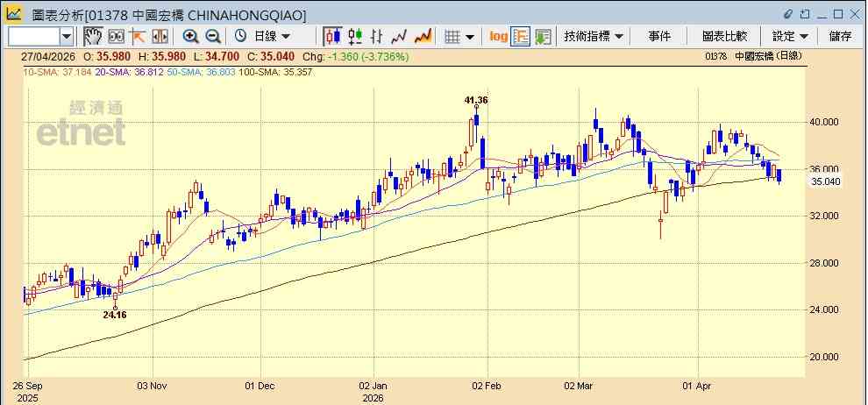Click the 03 Nov date axis label
The height and width of the screenshot is (405, 868).
coord(153,386)
